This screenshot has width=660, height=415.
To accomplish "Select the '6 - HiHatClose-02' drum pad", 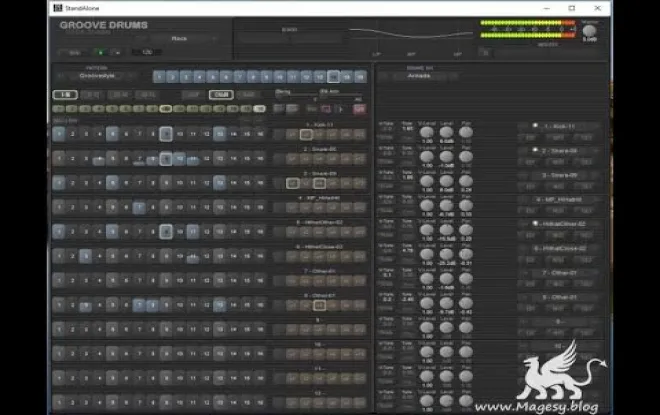I will click(559, 248).
